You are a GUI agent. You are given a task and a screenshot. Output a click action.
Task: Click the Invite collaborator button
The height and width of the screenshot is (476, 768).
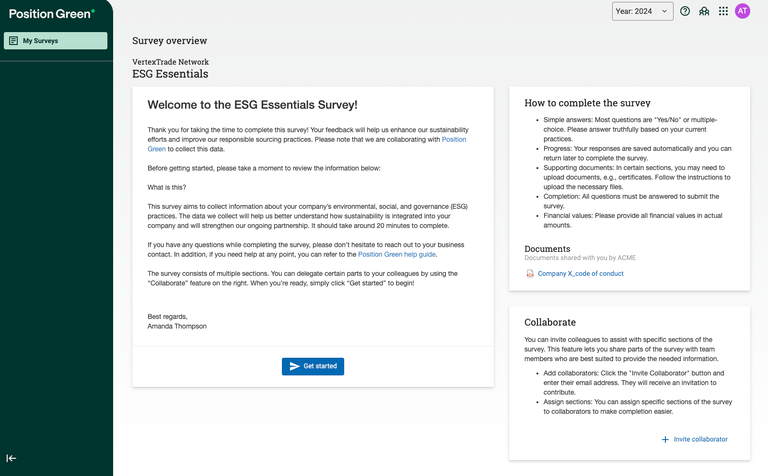tap(700, 439)
